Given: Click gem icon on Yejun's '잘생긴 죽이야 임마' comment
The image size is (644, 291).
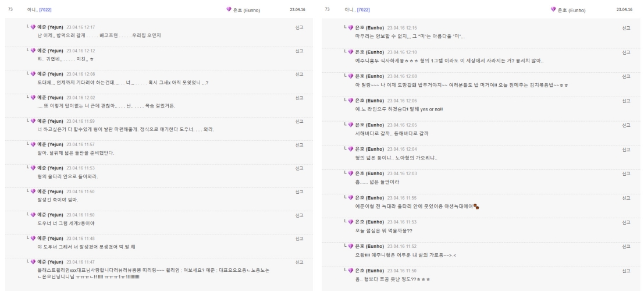Looking at the screenshot, I should click(33, 191).
